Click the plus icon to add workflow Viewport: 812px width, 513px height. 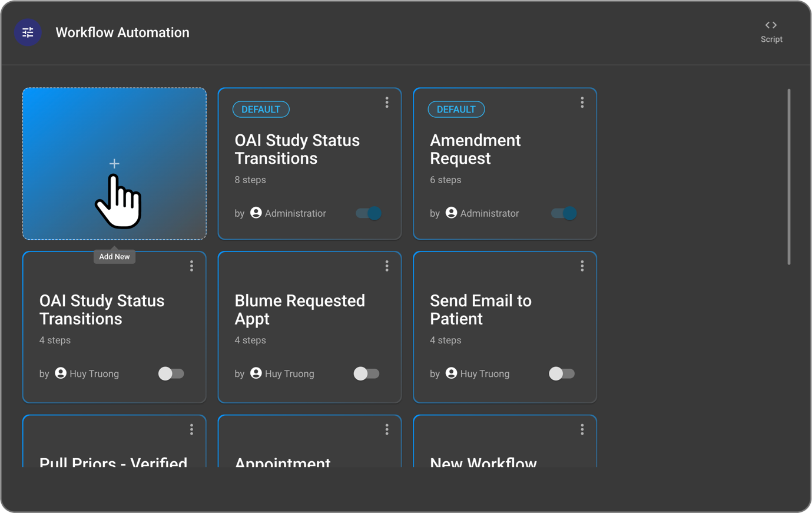pyautogui.click(x=114, y=164)
